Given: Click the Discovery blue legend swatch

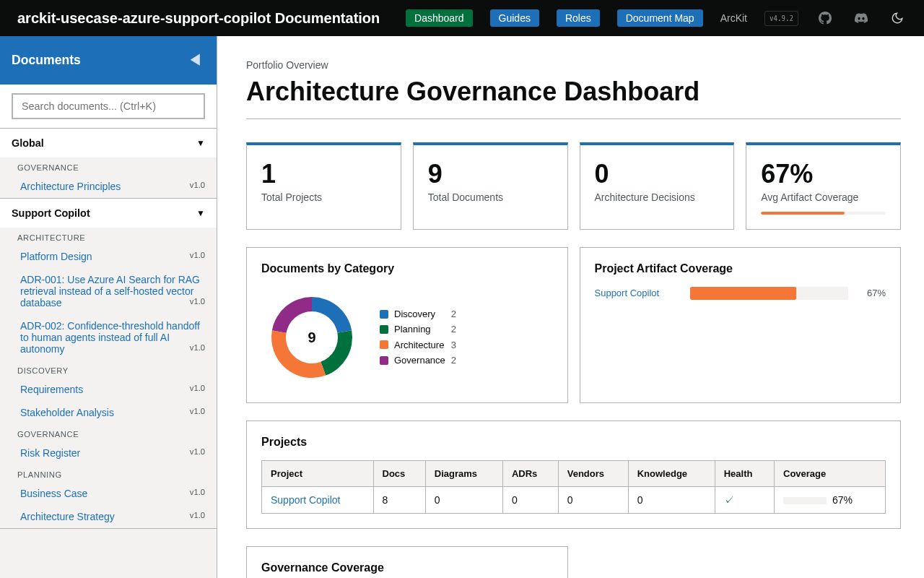Looking at the screenshot, I should pos(384,314).
